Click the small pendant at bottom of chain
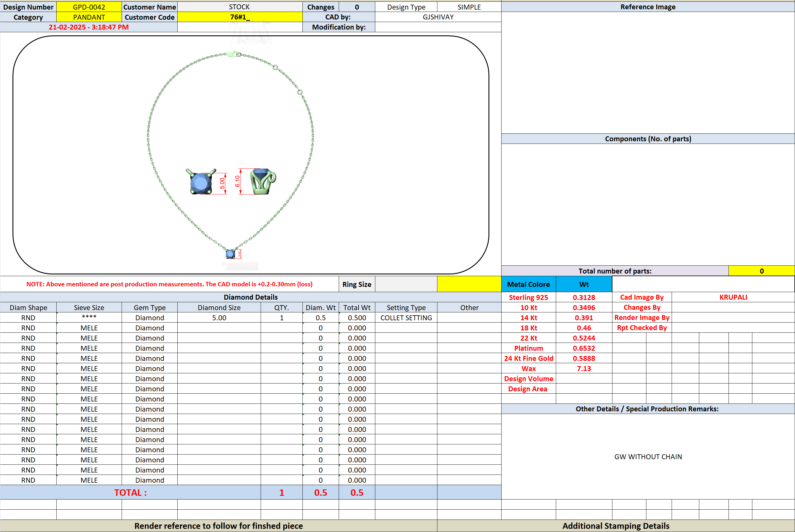 [231, 254]
